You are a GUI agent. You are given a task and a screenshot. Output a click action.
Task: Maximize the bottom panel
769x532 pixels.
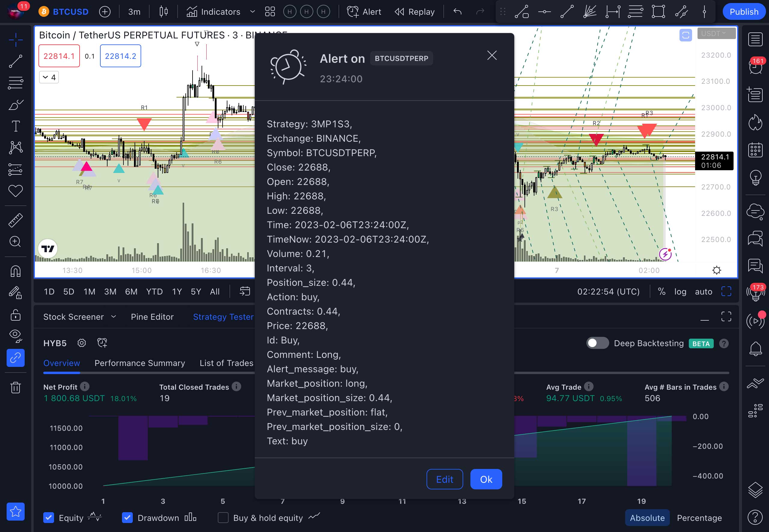726,317
